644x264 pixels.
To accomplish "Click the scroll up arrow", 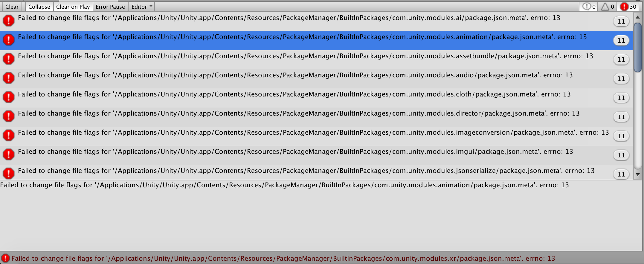I will pos(637,17).
